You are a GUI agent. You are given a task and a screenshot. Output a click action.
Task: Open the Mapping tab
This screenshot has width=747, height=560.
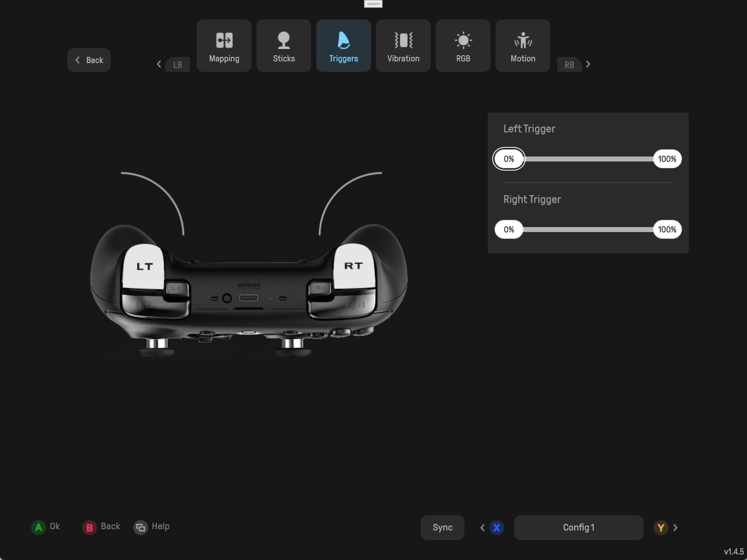pyautogui.click(x=224, y=46)
